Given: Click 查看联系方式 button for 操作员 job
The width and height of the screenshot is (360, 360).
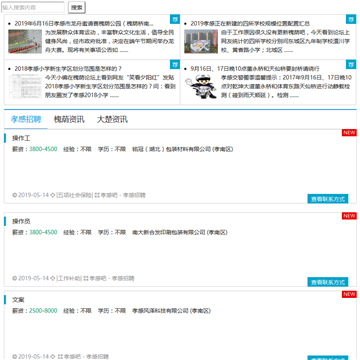Looking at the screenshot, I should (328, 282).
